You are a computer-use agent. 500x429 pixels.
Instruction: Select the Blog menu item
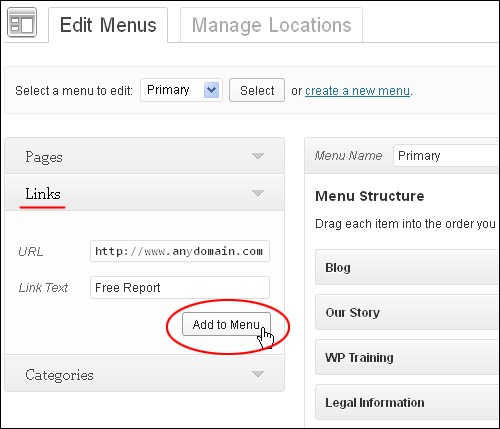point(407,267)
